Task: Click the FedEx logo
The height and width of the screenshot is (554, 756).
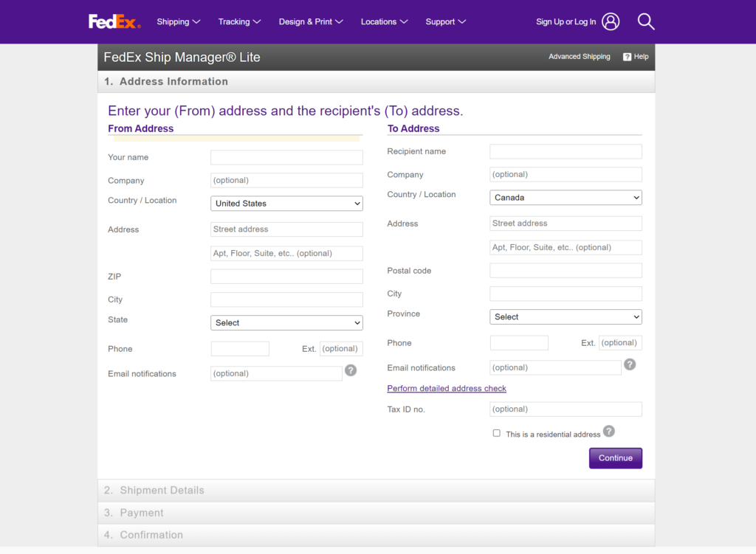Action: tap(114, 21)
